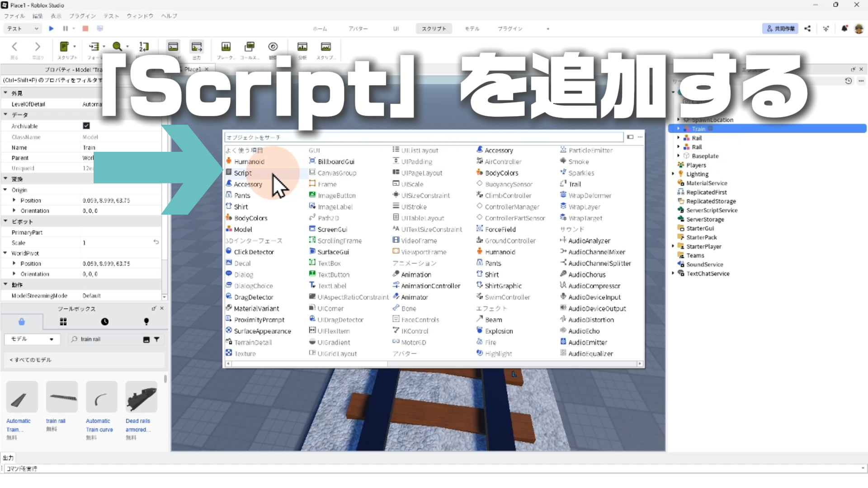Click the ClickDetector object entry
This screenshot has height=488, width=868.
(254, 252)
